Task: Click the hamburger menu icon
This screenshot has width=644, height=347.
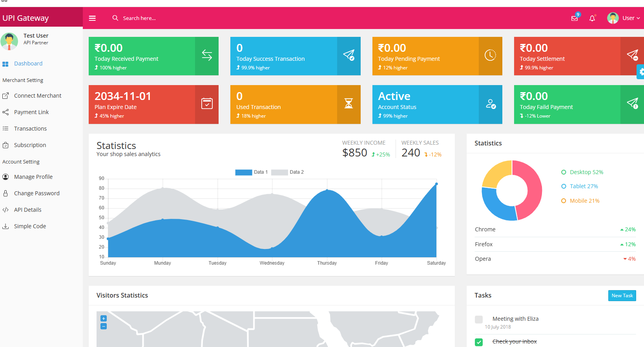Action: coord(92,18)
